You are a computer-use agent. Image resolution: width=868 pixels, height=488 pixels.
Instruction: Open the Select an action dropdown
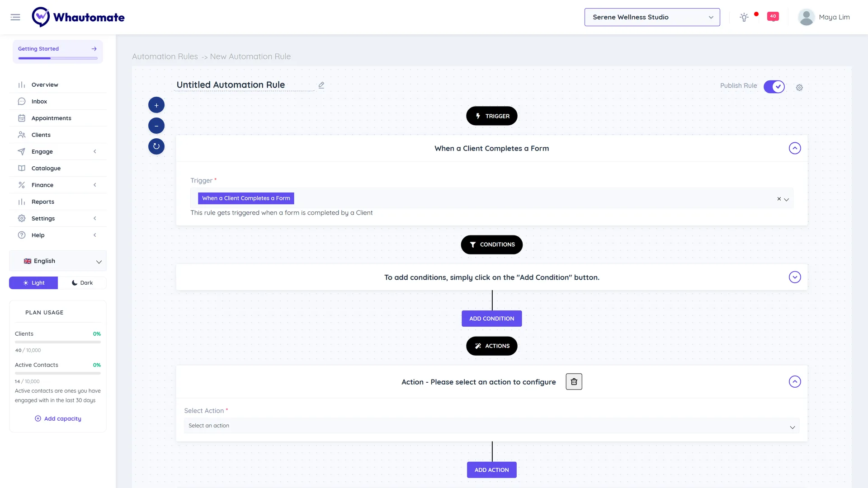click(491, 426)
